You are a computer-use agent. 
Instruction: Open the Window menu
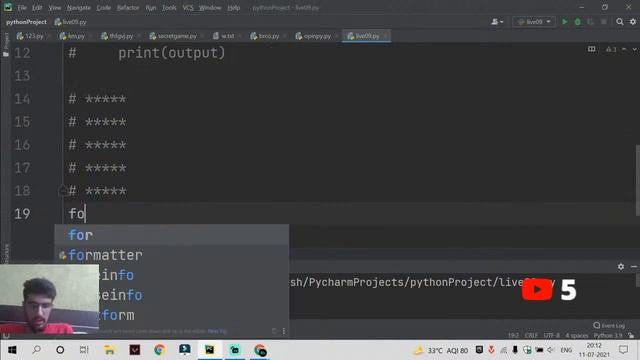[210, 8]
